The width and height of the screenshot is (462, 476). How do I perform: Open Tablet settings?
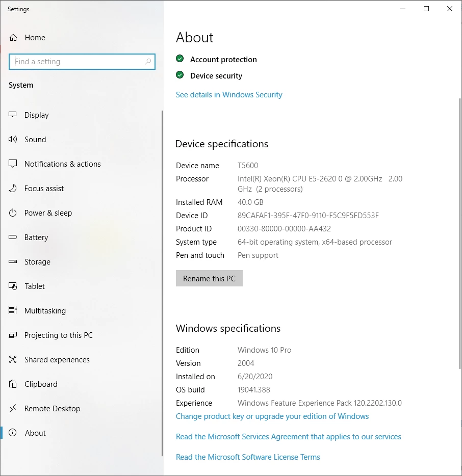35,286
